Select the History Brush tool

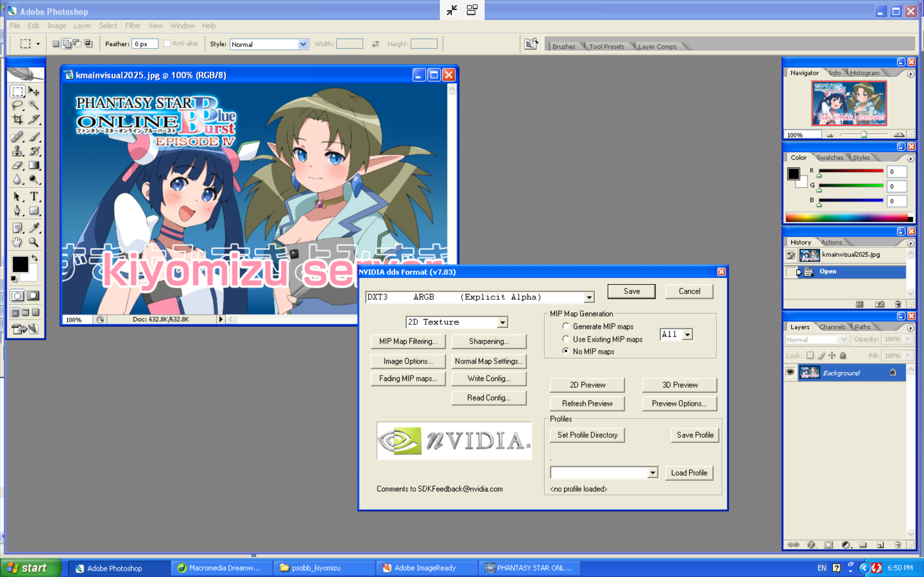tap(34, 151)
